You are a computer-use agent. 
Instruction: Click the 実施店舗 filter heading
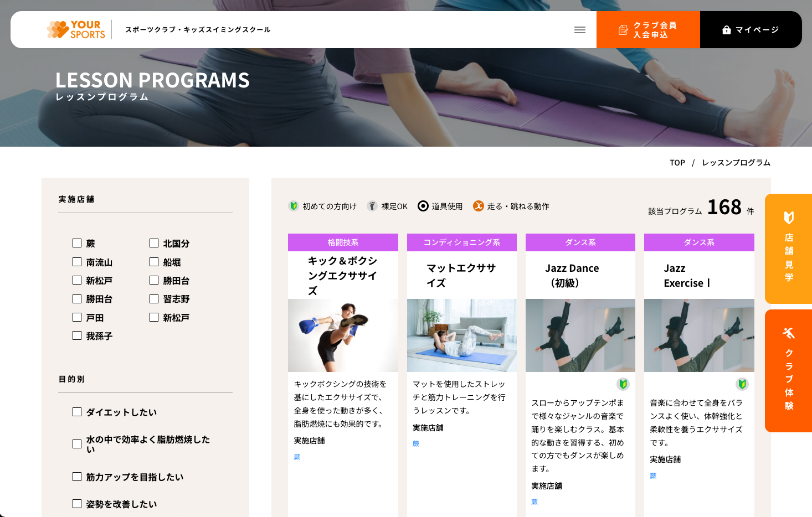[x=76, y=199]
